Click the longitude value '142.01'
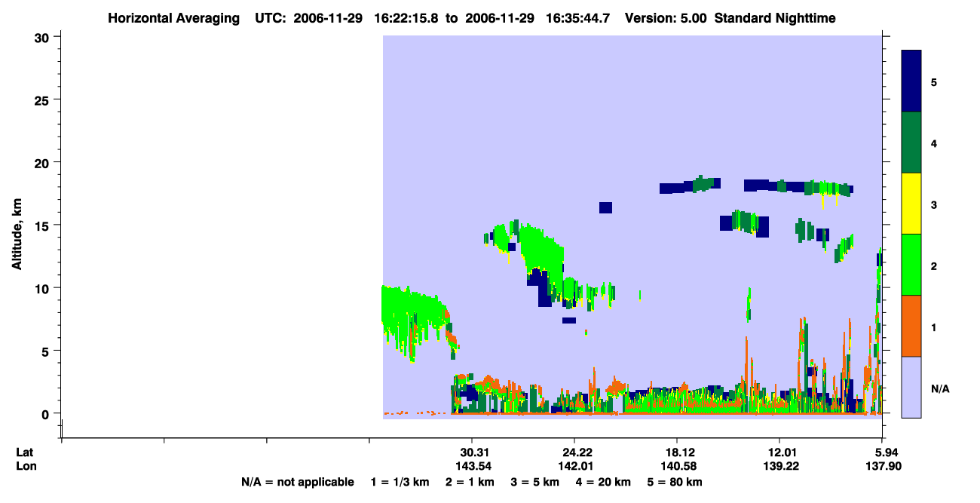This screenshot has width=980, height=503. click(x=574, y=466)
